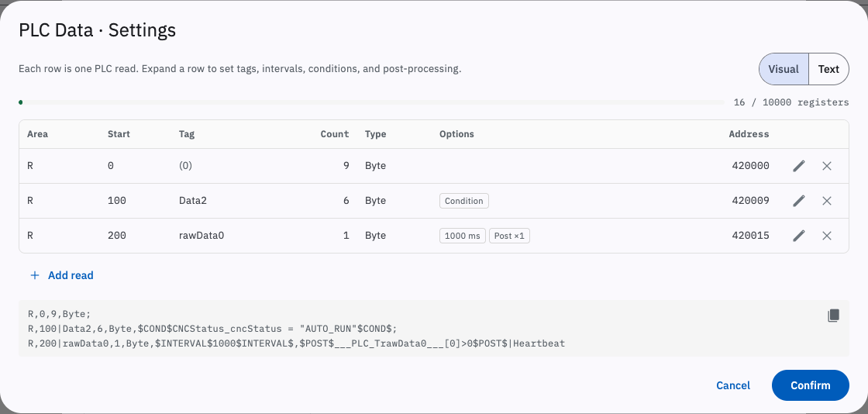Click the count value 6
Image resolution: width=868 pixels, height=414 pixels.
coord(346,201)
